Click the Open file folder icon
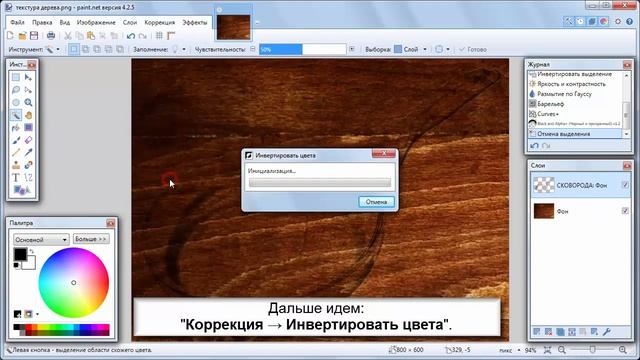Image resolution: width=640 pixels, height=360 pixels. (x=22, y=36)
